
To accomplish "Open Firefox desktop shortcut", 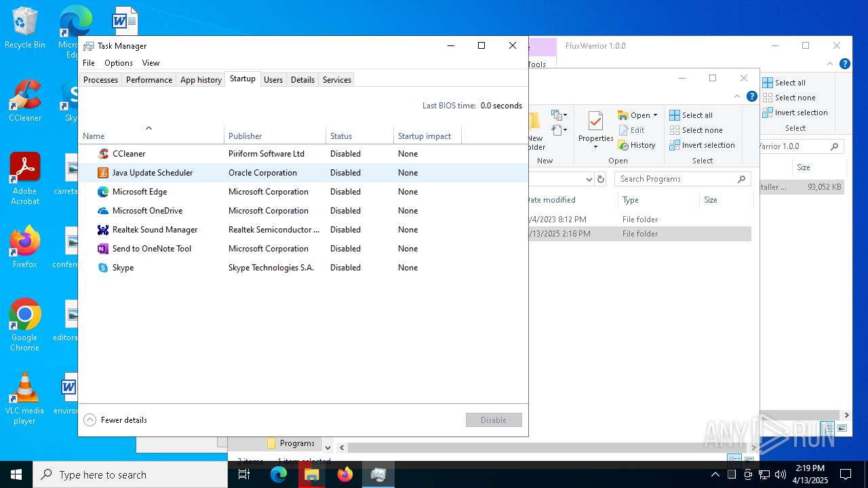I will click(25, 247).
